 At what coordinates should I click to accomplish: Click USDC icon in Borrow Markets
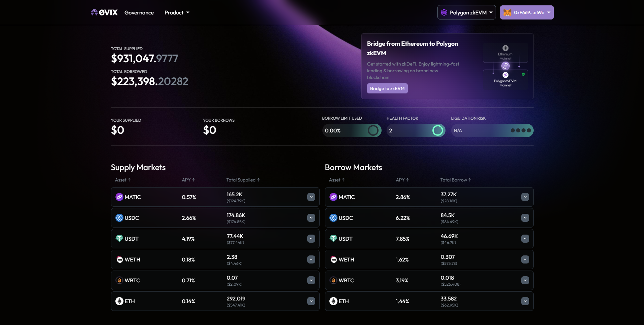[333, 218]
